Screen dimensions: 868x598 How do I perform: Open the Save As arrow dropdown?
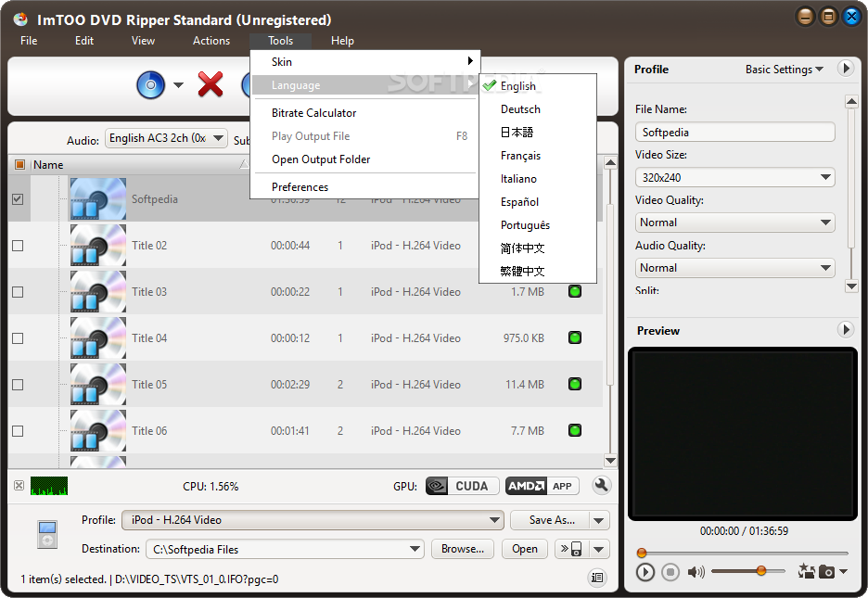[x=599, y=520]
